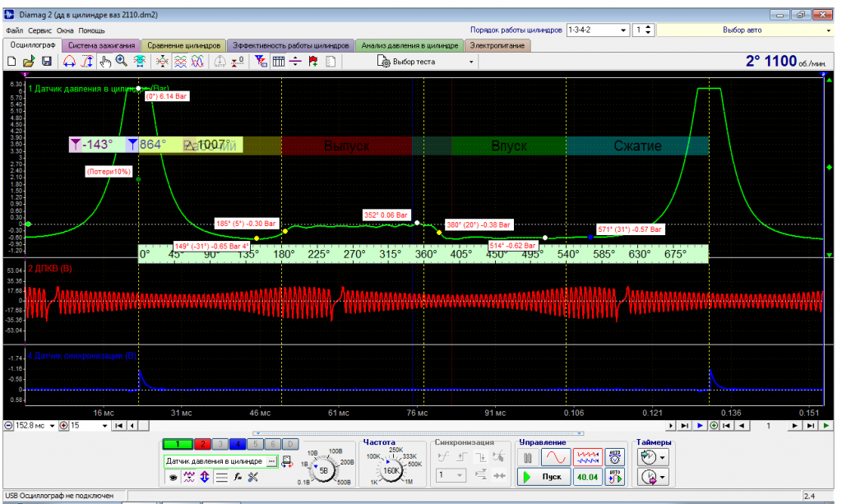The image size is (842, 504).
Task: Switch to Эффективность работы цилиндров tab
Action: pos(290,45)
